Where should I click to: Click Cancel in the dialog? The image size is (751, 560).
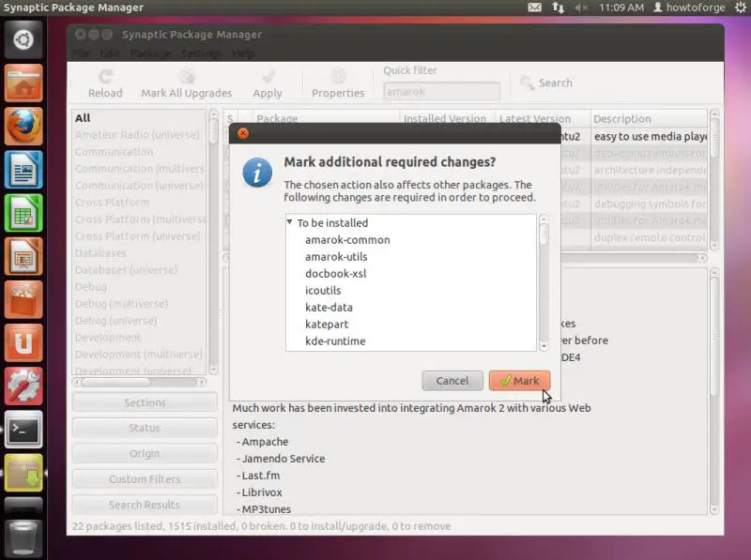452,381
